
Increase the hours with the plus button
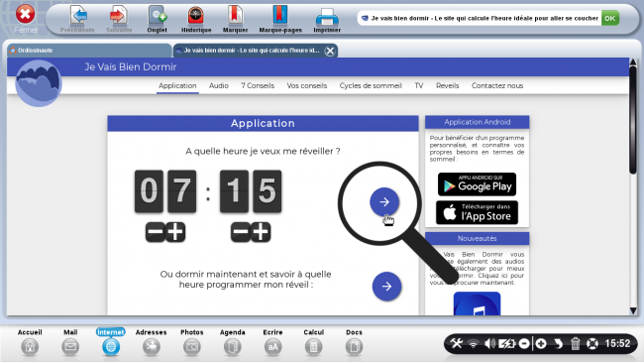tap(175, 232)
